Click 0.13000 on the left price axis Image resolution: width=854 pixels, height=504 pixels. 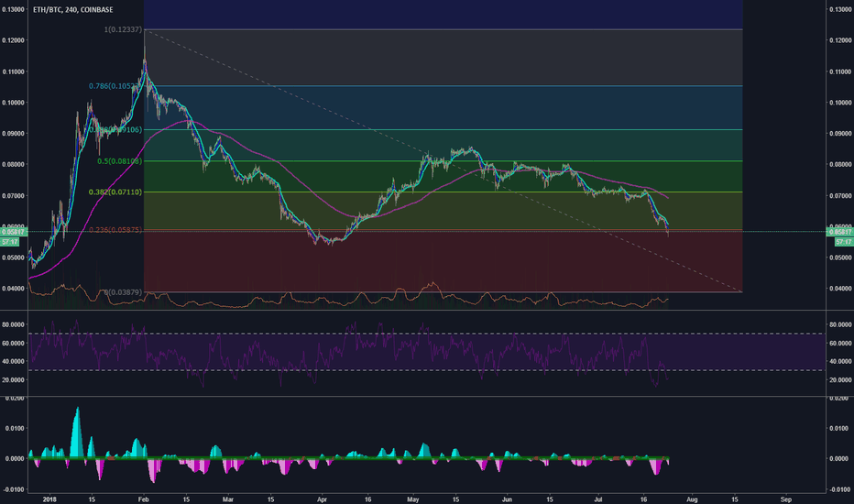(x=13, y=9)
